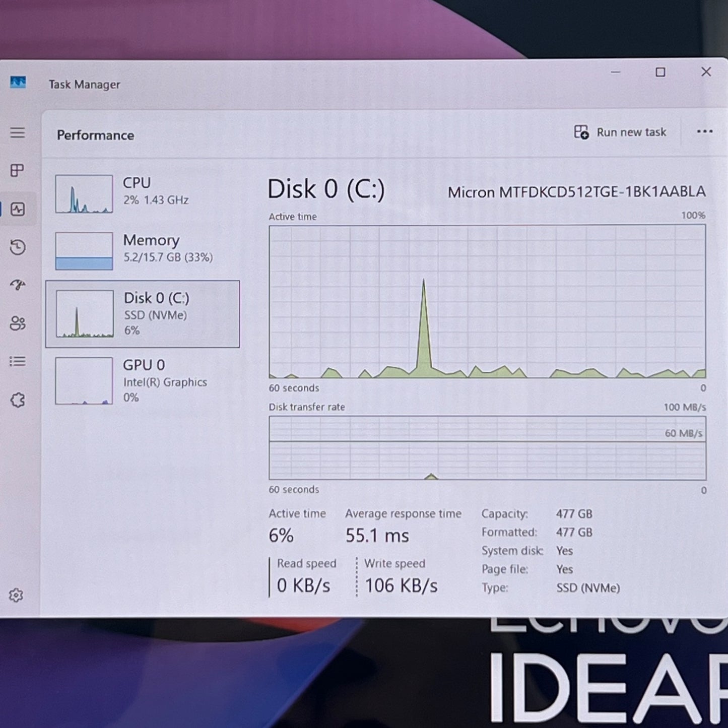728x728 pixels.
Task: Open the navigation hamburger menu
Action: pos(18,133)
